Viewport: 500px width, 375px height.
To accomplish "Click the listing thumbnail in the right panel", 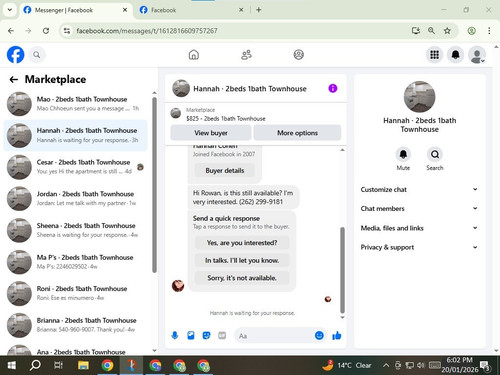I will [x=419, y=97].
